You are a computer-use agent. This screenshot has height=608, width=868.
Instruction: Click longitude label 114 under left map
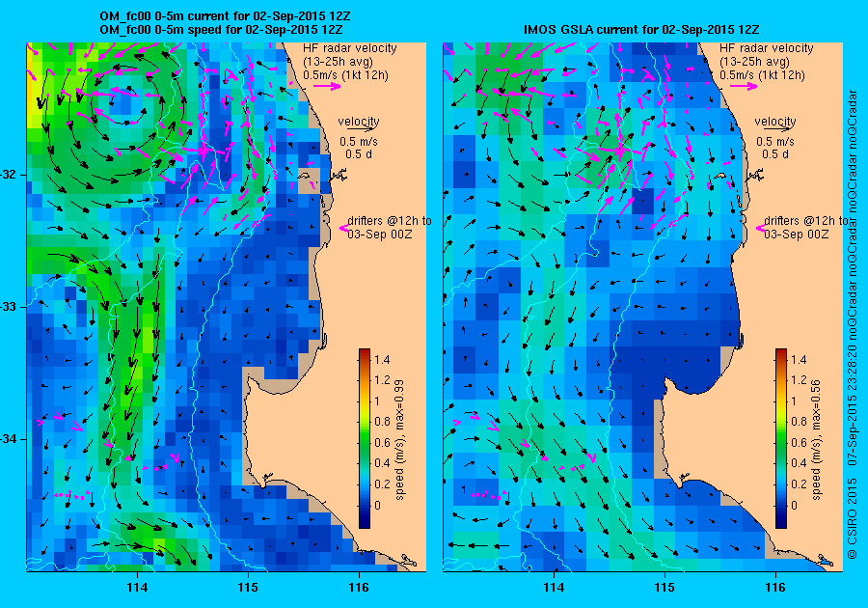click(x=137, y=588)
